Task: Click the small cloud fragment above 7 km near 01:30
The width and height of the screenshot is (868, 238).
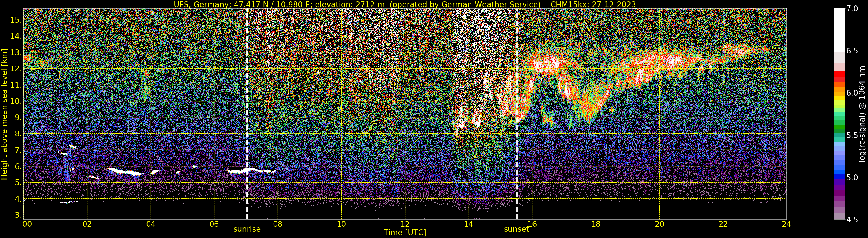Action: point(72,146)
